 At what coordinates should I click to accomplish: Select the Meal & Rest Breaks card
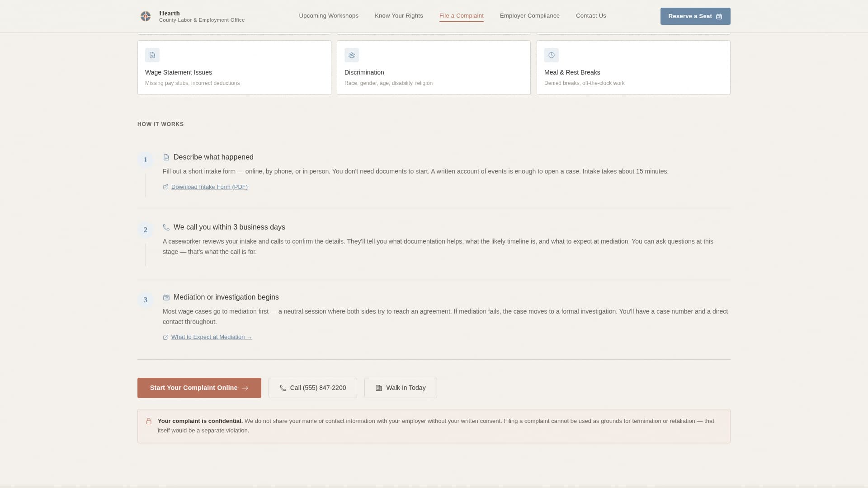[x=633, y=68]
